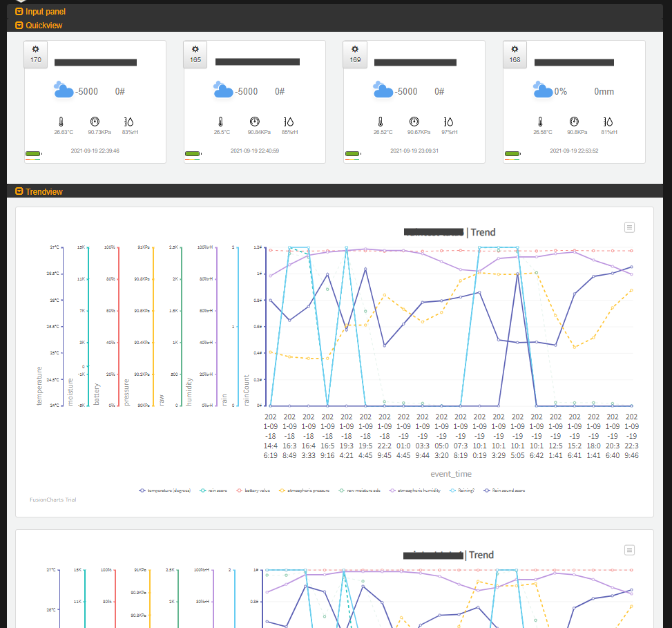672x628 pixels.
Task: Open export menu on the second Trend chart
Action: 629,550
